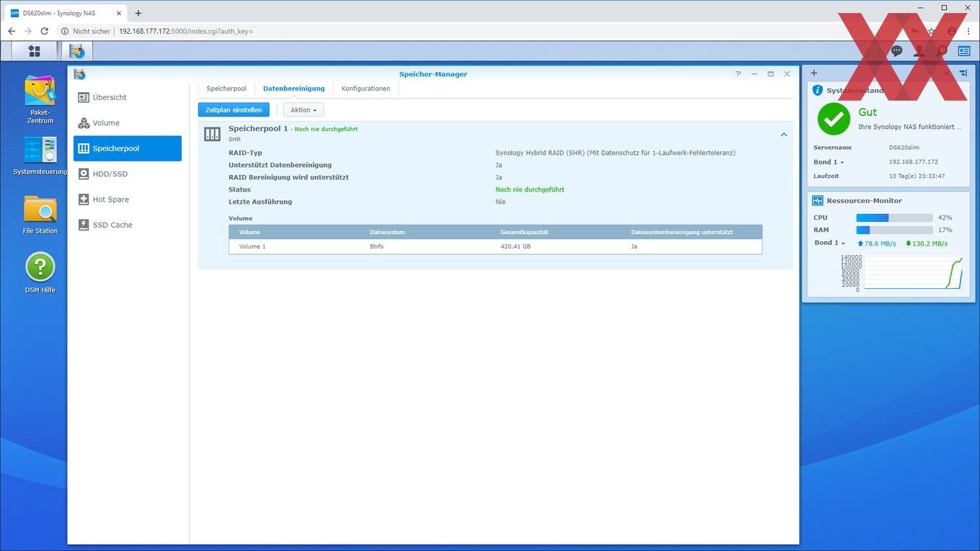Image resolution: width=980 pixels, height=551 pixels.
Task: Open Chrome three-dot menu
Action: tap(968, 31)
